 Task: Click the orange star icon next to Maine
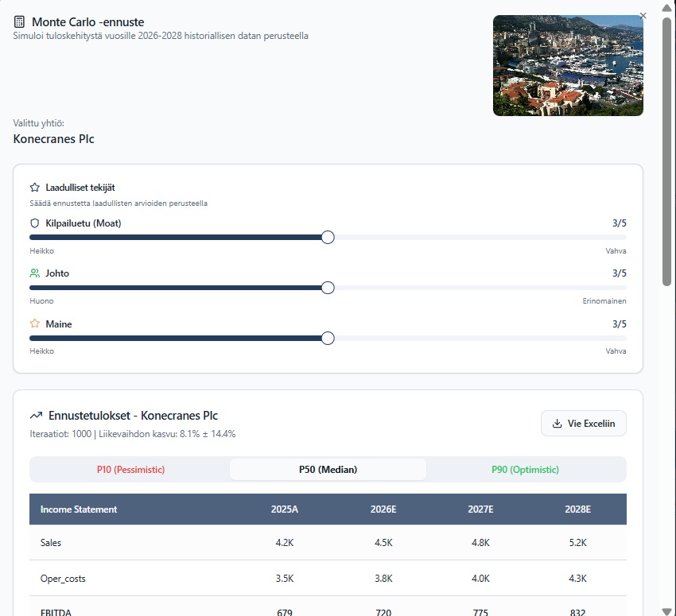click(34, 324)
